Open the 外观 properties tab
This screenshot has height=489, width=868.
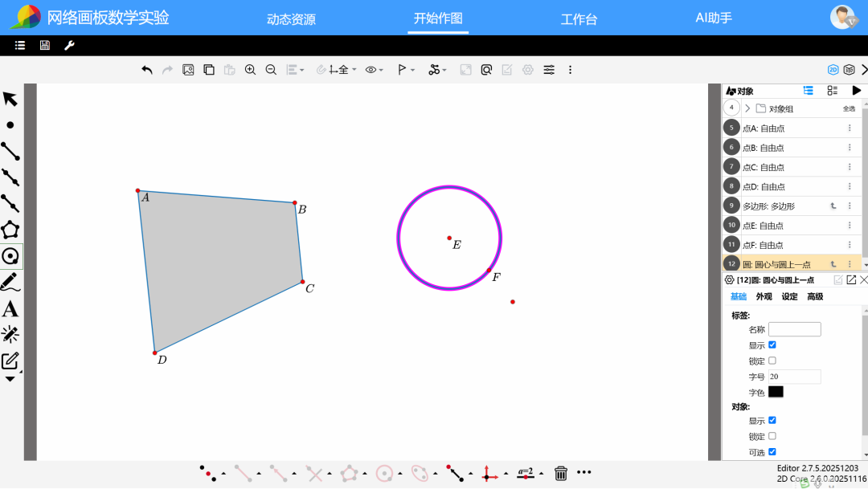[x=764, y=296]
